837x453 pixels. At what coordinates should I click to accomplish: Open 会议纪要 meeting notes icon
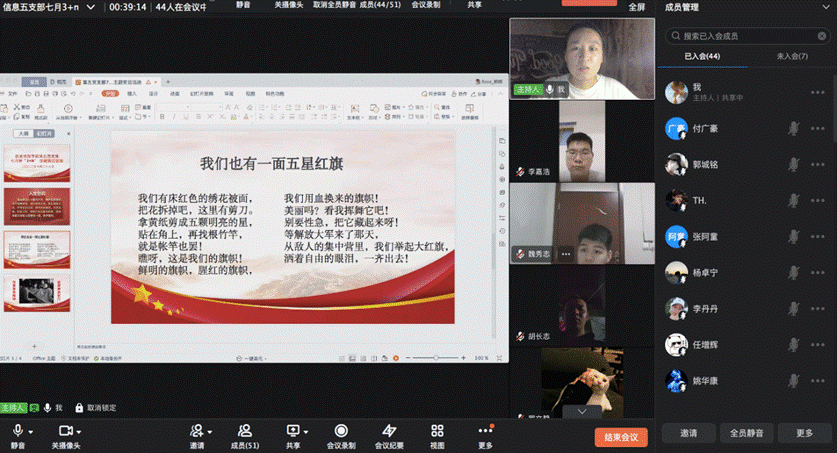(389, 430)
